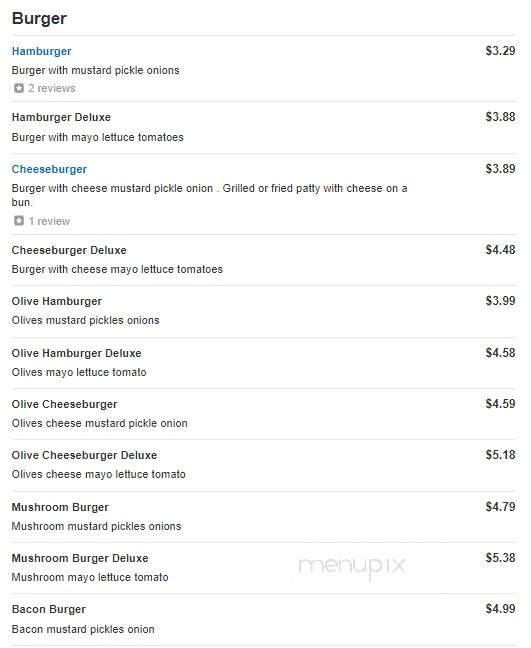Screen dimensions: 531x648
Task: Open the Cheeseburger item link
Action: [x=49, y=169]
